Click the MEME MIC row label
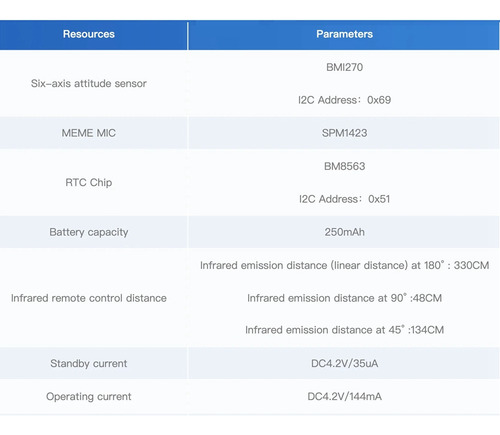The width and height of the screenshot is (500, 435). [89, 133]
